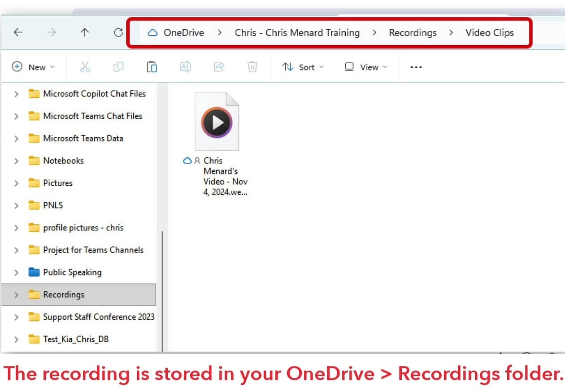Click the Copy icon in toolbar
565x392 pixels.
tap(118, 67)
